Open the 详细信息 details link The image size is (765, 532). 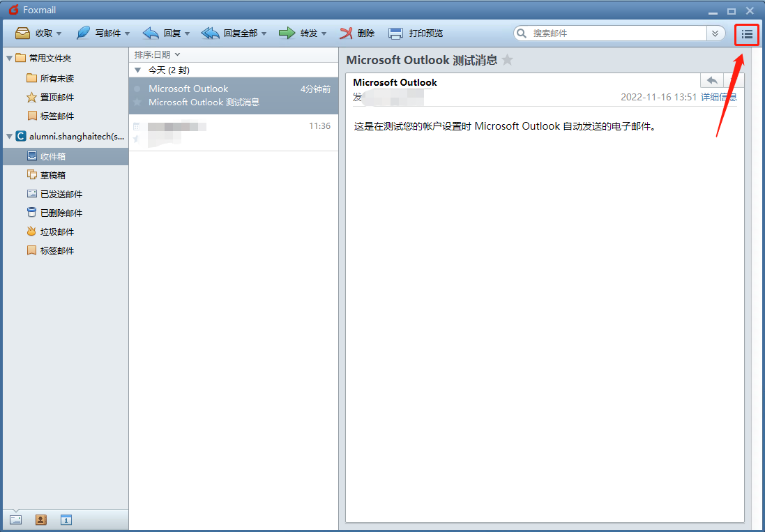point(719,97)
